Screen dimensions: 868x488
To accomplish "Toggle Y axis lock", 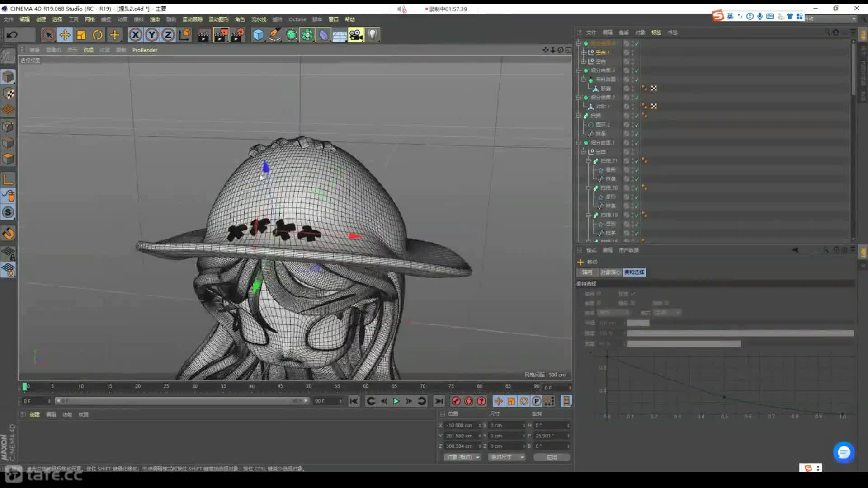I will point(152,35).
